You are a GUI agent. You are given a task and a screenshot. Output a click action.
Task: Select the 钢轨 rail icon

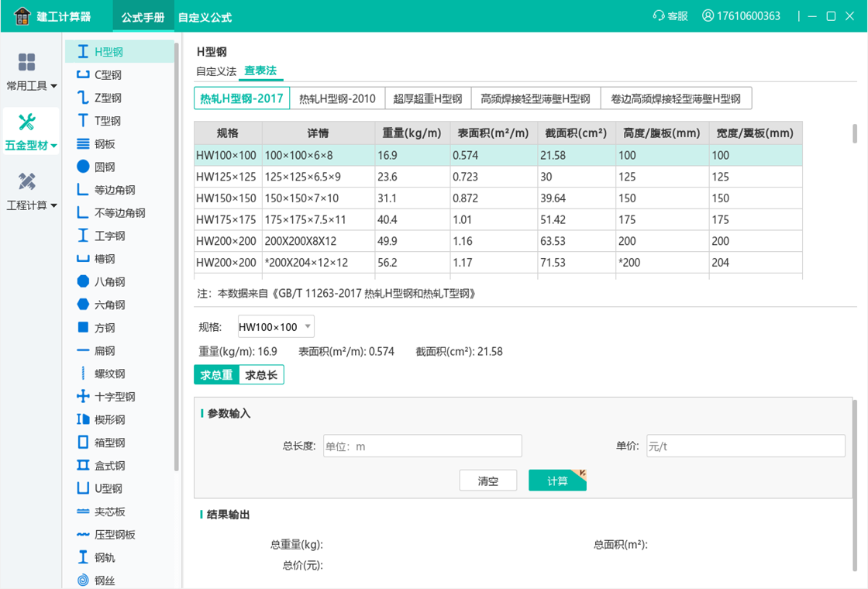pyautogui.click(x=82, y=557)
